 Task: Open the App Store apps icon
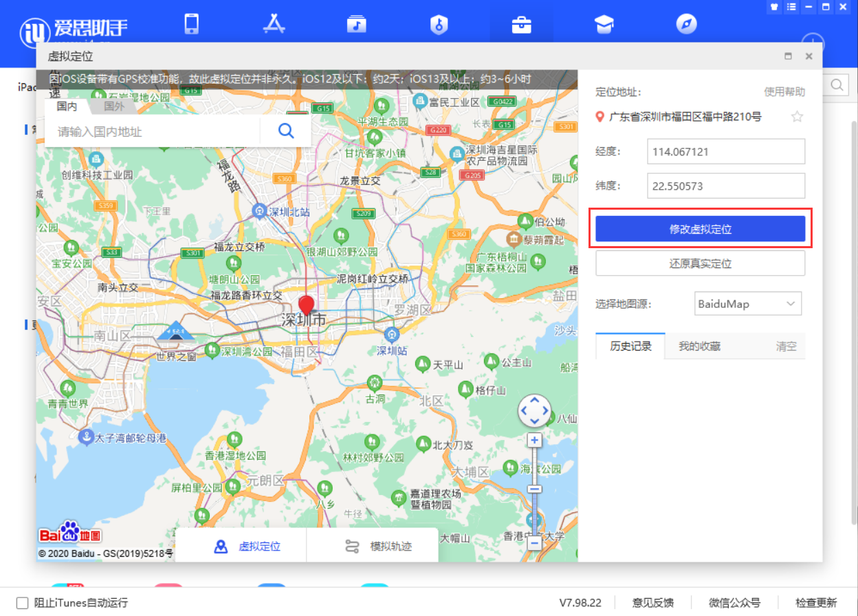point(274,25)
